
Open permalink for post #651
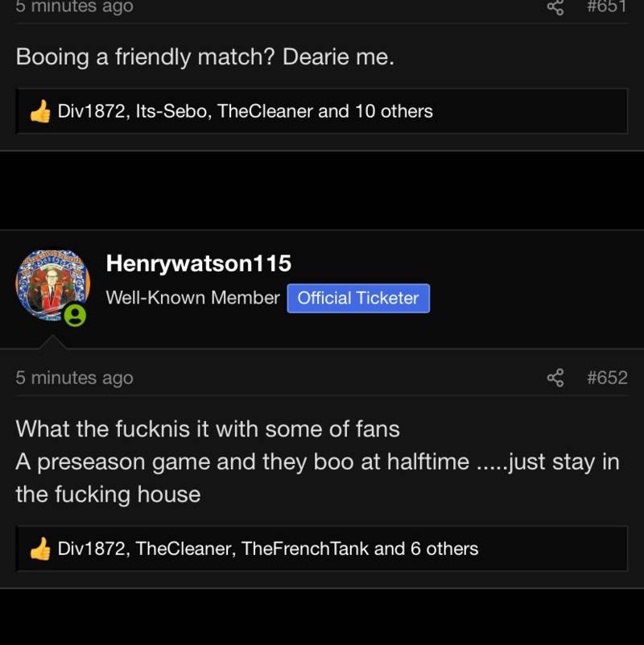coord(607,7)
